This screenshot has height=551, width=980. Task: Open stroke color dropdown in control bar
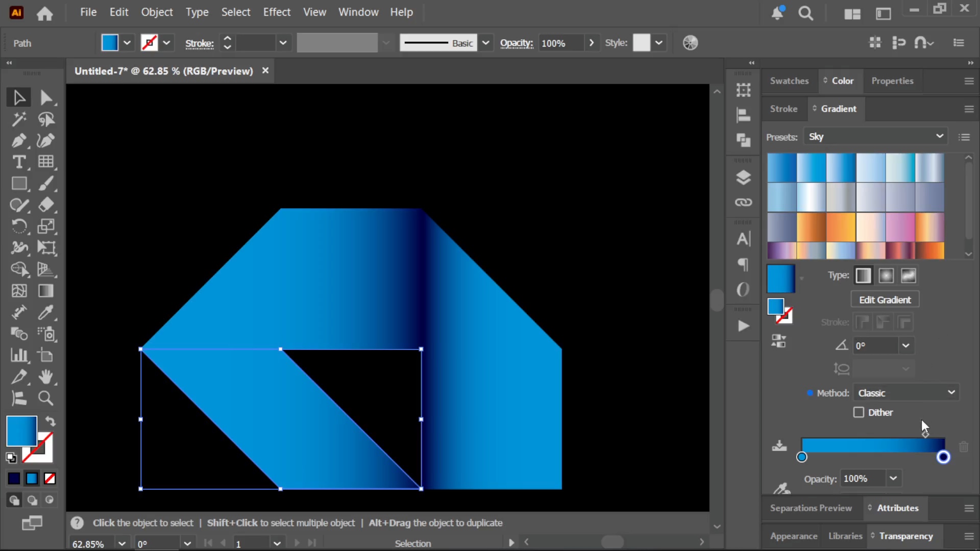166,43
